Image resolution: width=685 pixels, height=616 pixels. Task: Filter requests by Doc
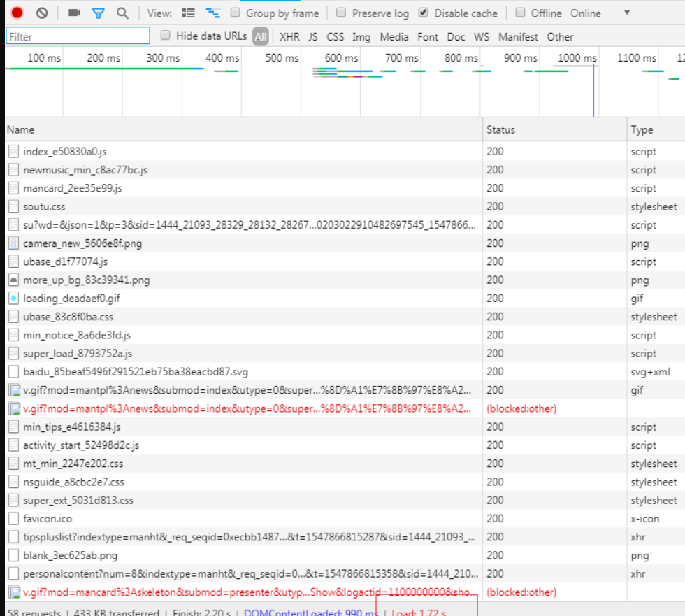(x=456, y=37)
